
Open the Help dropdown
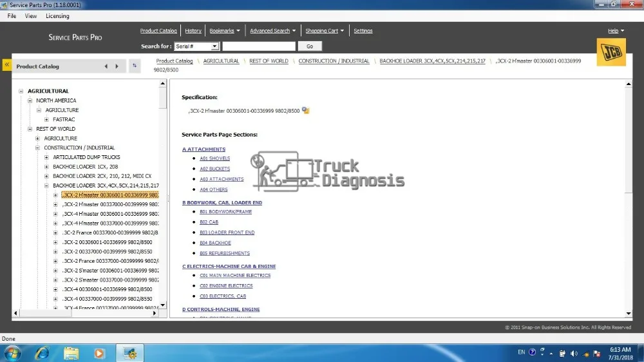click(616, 31)
